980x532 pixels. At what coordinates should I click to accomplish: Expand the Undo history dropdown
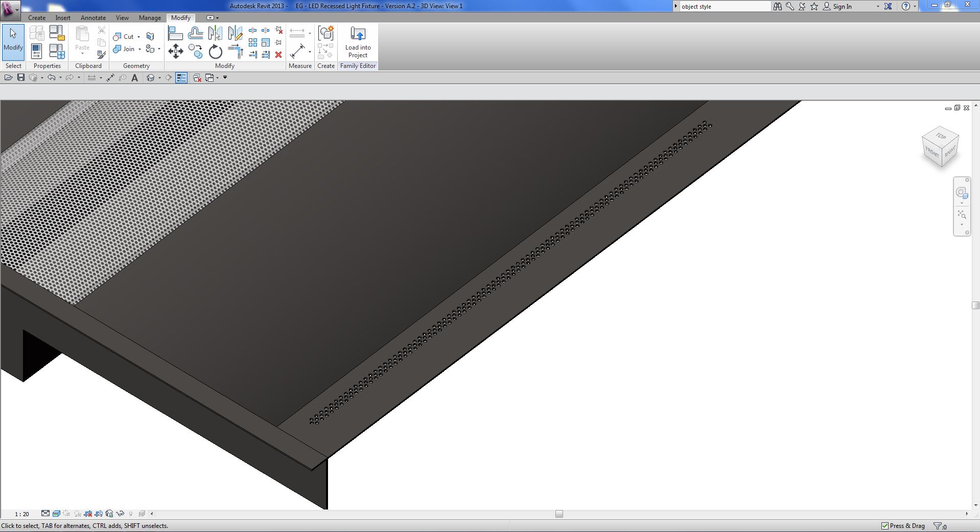60,78
